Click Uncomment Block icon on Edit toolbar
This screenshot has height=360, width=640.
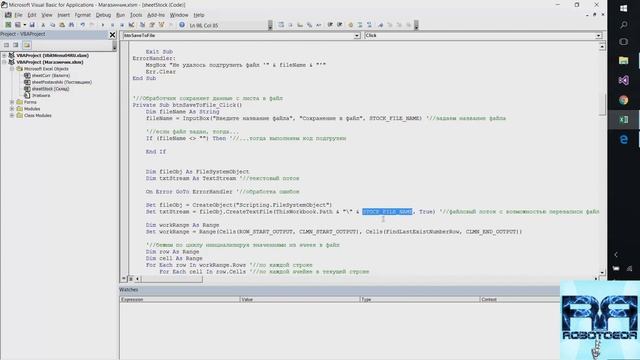(x=369, y=25)
